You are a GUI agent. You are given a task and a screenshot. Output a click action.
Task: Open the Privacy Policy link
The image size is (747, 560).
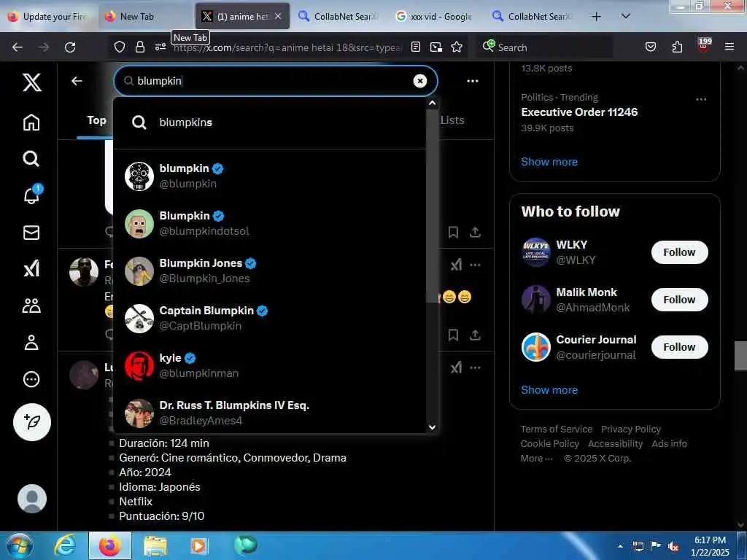click(x=631, y=429)
